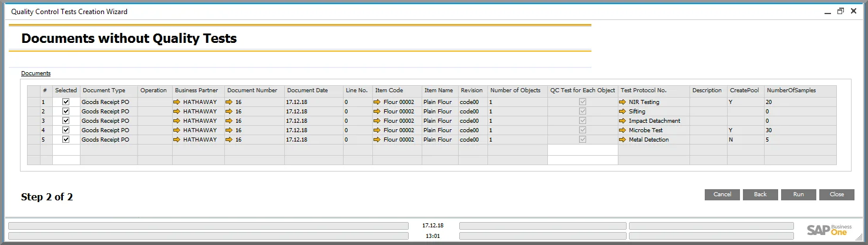
Task: Open Sifting protocol link arrow
Action: [623, 111]
